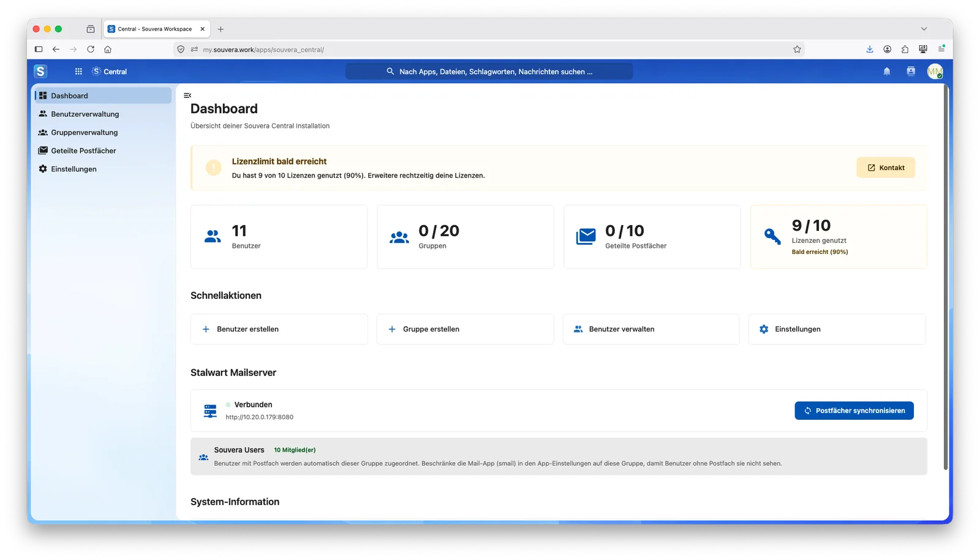980x560 pixels.
Task: Open the browser extensions icon
Action: click(905, 50)
